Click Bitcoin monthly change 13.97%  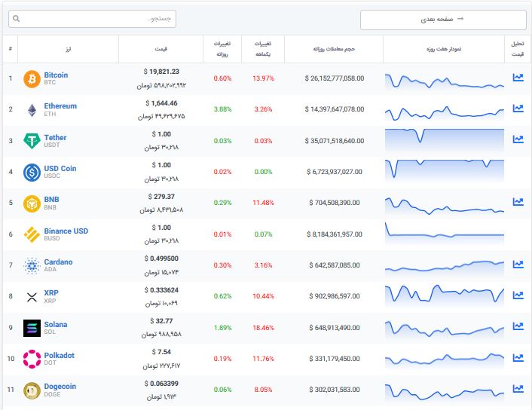point(263,78)
